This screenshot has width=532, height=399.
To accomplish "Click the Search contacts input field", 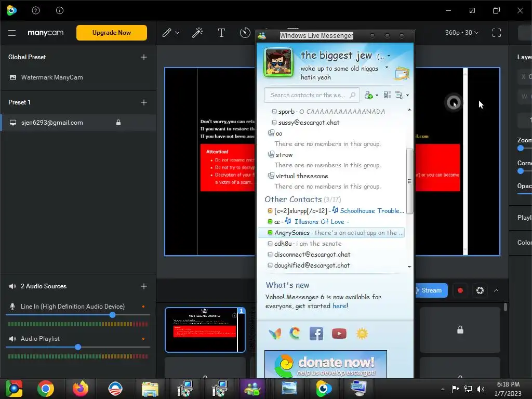I will pyautogui.click(x=312, y=96).
